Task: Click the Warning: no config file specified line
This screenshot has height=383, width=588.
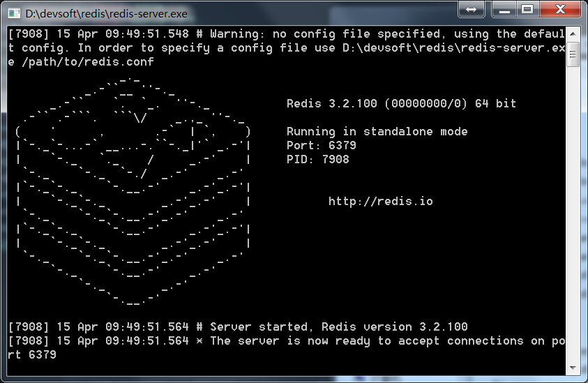Action: pos(287,47)
